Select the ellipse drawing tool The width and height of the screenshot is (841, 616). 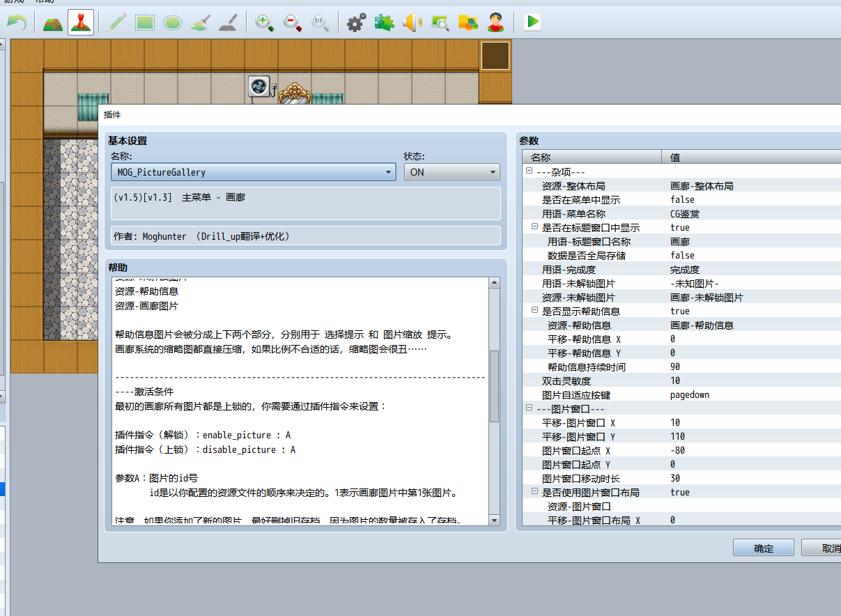tap(173, 22)
